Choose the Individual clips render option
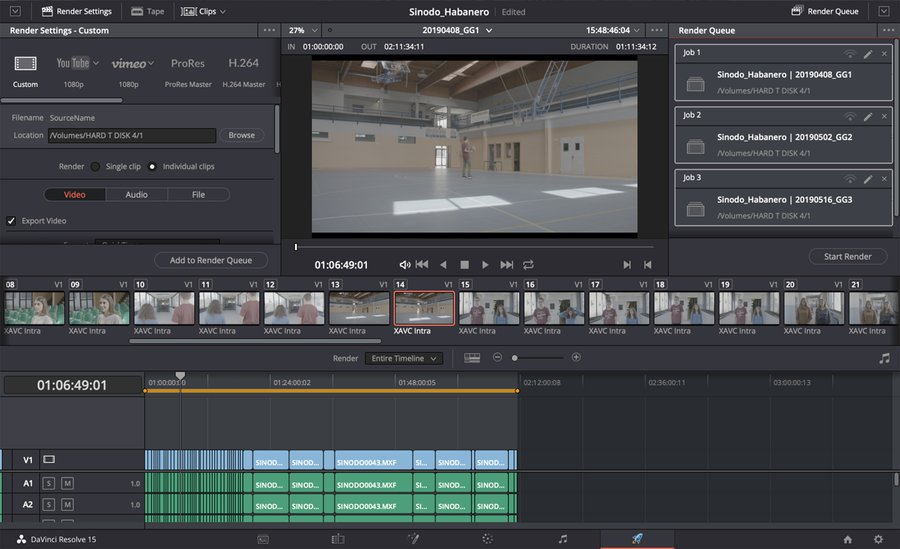 point(152,166)
